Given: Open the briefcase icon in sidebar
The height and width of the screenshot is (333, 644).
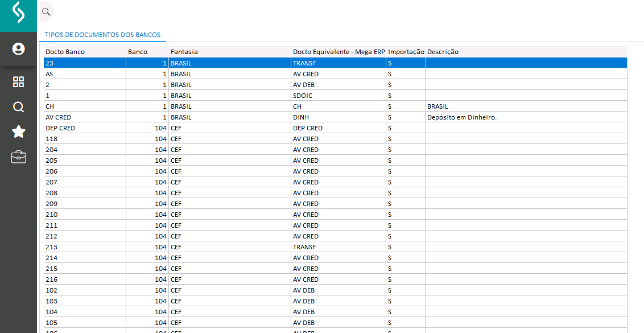Looking at the screenshot, I should 18,157.
